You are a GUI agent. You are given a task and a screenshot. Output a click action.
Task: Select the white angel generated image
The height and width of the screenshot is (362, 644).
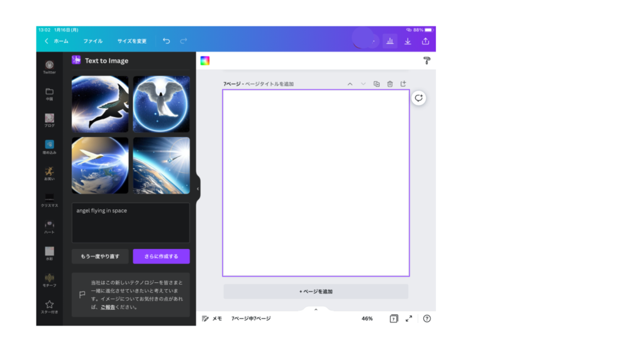point(162,104)
